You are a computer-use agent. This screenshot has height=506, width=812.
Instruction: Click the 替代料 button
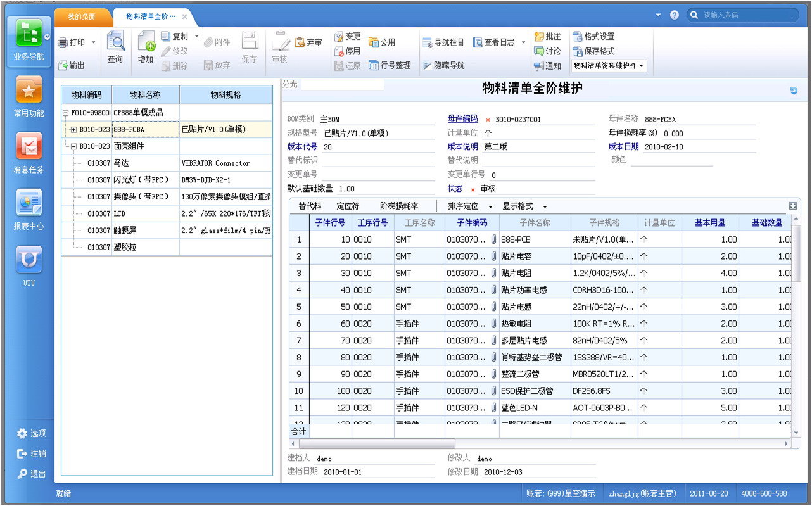pyautogui.click(x=310, y=206)
